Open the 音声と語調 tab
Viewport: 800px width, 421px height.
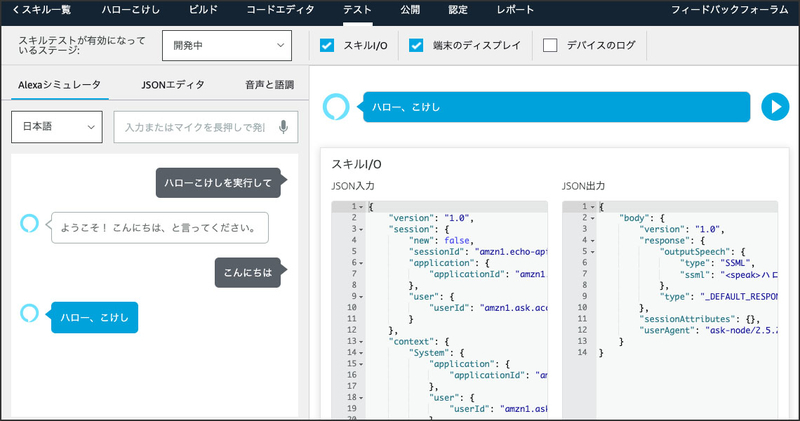click(x=269, y=85)
